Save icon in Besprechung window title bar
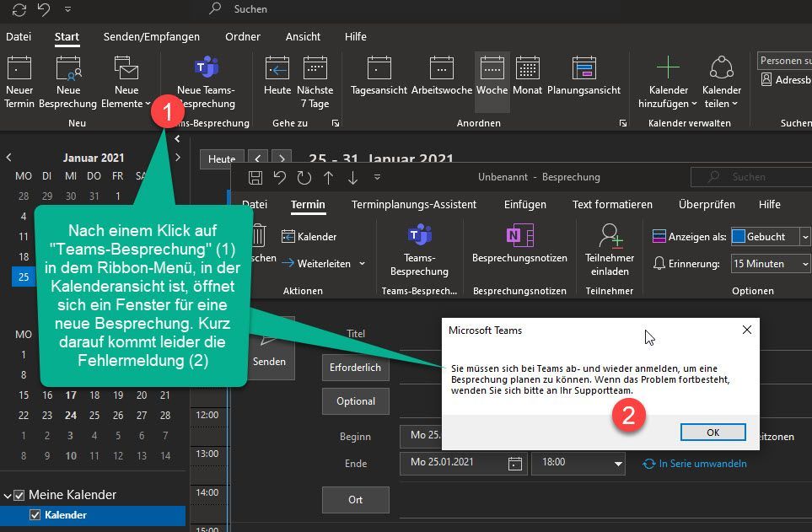Screen dimensions: 812x532 point(255,178)
